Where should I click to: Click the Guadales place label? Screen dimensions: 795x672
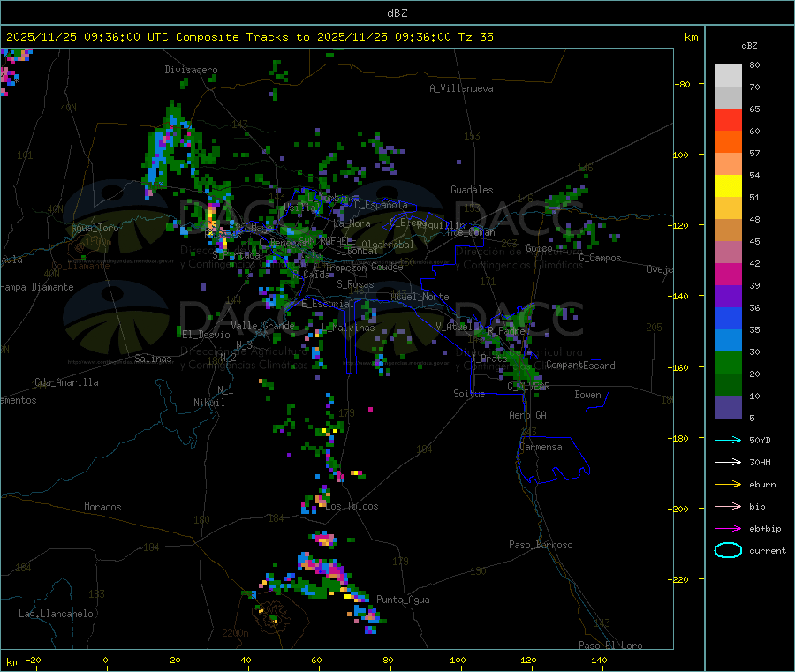pos(472,190)
